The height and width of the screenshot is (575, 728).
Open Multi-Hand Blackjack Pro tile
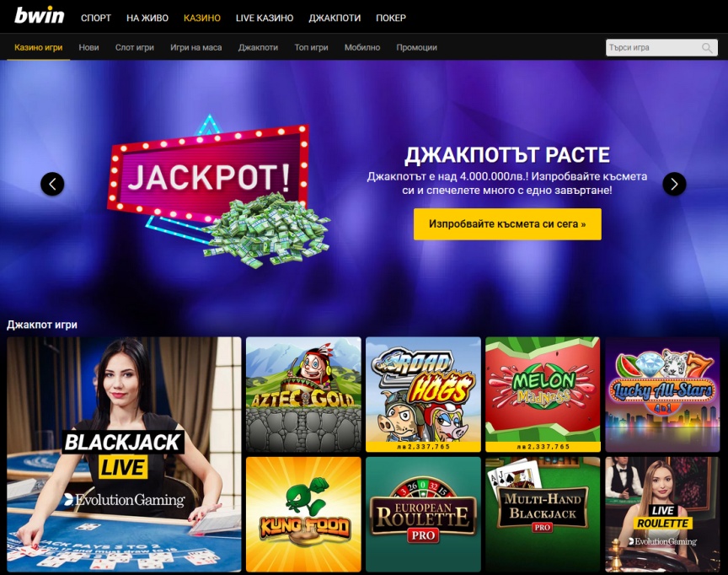coord(543,514)
